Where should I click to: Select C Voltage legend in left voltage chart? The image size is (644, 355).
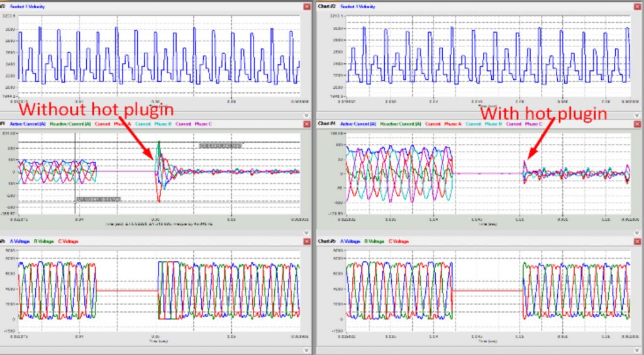pyautogui.click(x=69, y=241)
